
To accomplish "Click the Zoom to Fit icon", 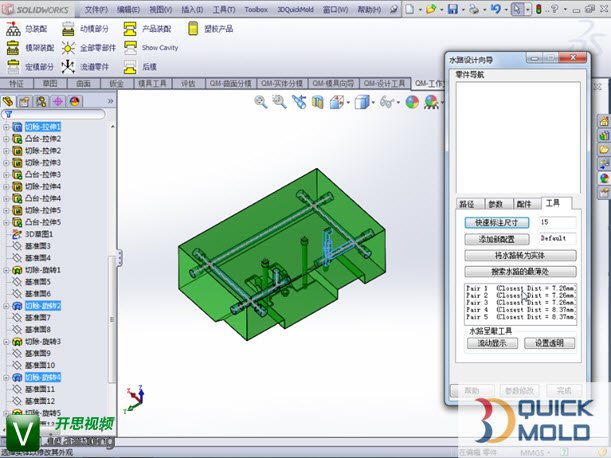I will click(x=261, y=102).
